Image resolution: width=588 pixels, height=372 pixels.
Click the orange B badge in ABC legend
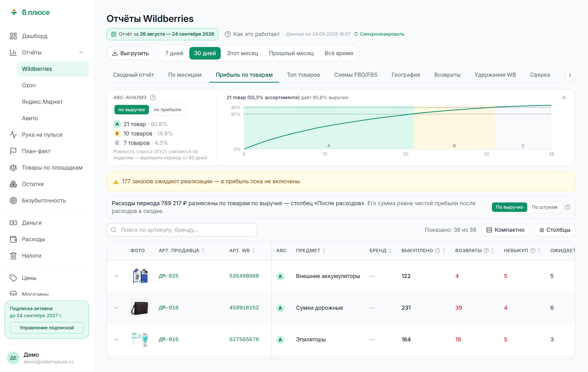click(117, 134)
